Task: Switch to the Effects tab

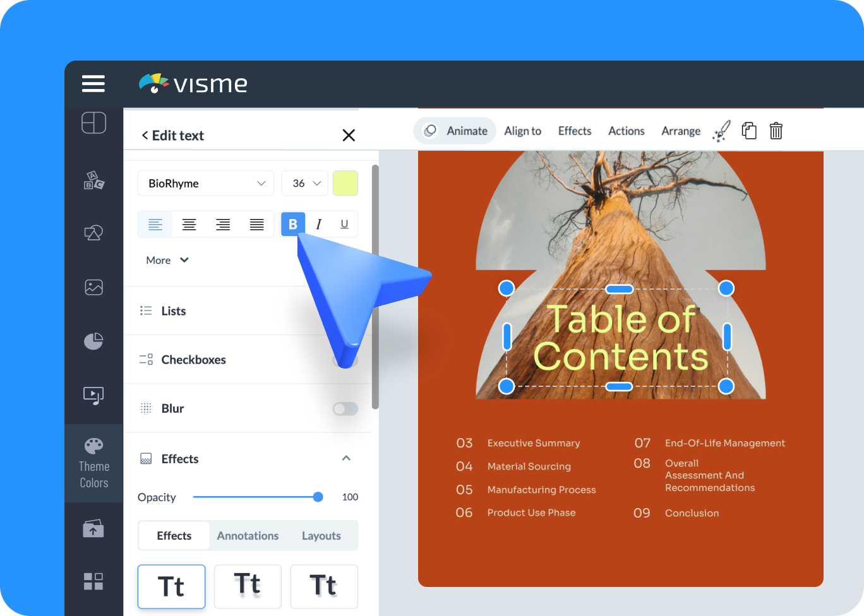Action: pos(174,535)
